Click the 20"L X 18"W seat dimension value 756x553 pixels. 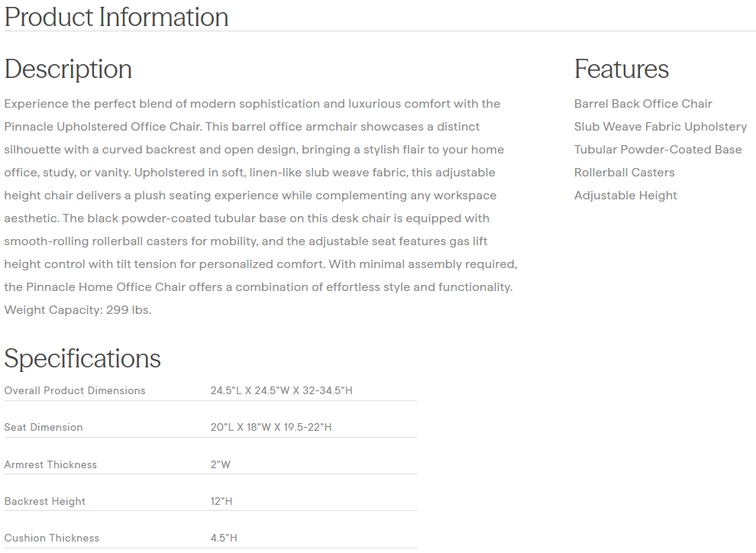pos(271,428)
